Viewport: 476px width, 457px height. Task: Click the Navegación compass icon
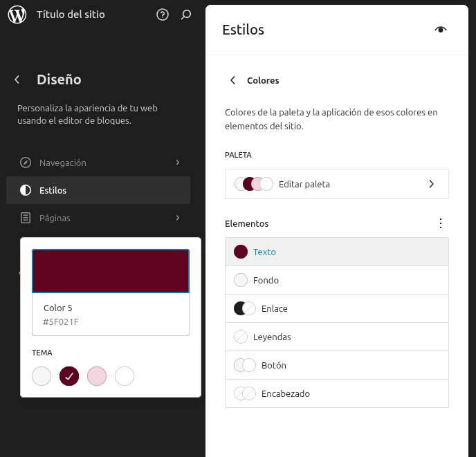[x=26, y=162]
